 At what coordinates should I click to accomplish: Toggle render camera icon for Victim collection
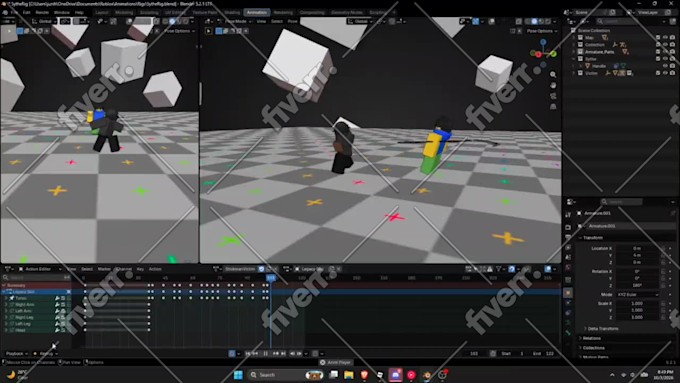tap(672, 73)
